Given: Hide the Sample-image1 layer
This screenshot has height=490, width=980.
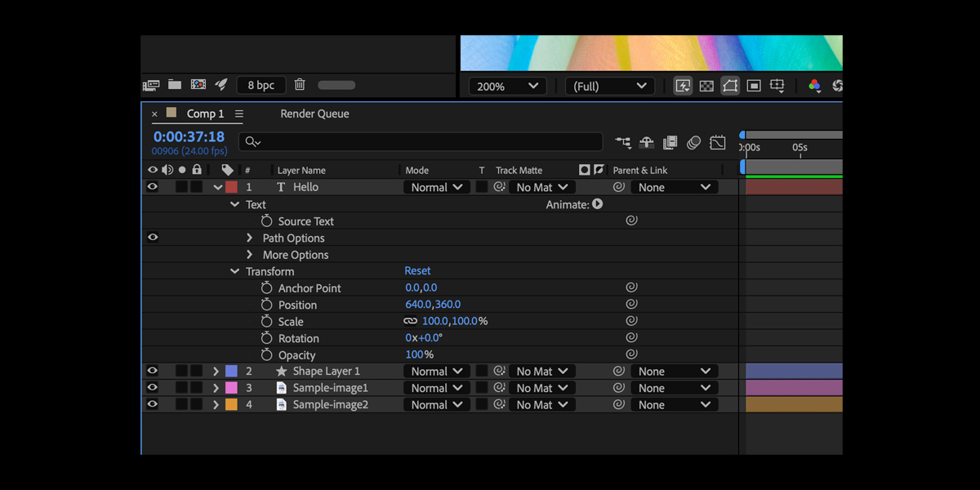Looking at the screenshot, I should tap(152, 388).
